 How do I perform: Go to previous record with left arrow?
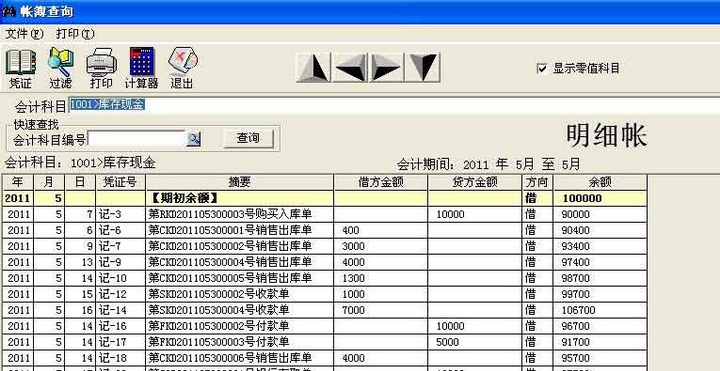(350, 68)
